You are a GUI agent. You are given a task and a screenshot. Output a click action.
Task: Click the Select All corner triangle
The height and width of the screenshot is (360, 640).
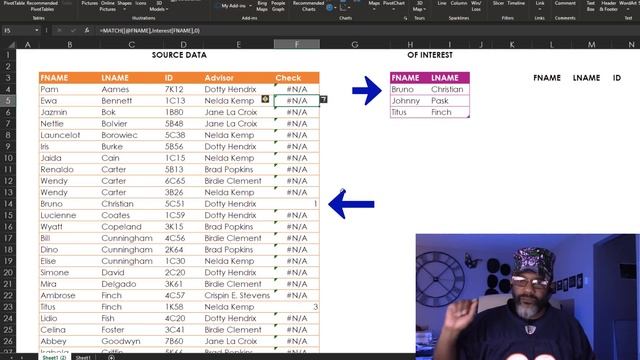click(x=11, y=44)
